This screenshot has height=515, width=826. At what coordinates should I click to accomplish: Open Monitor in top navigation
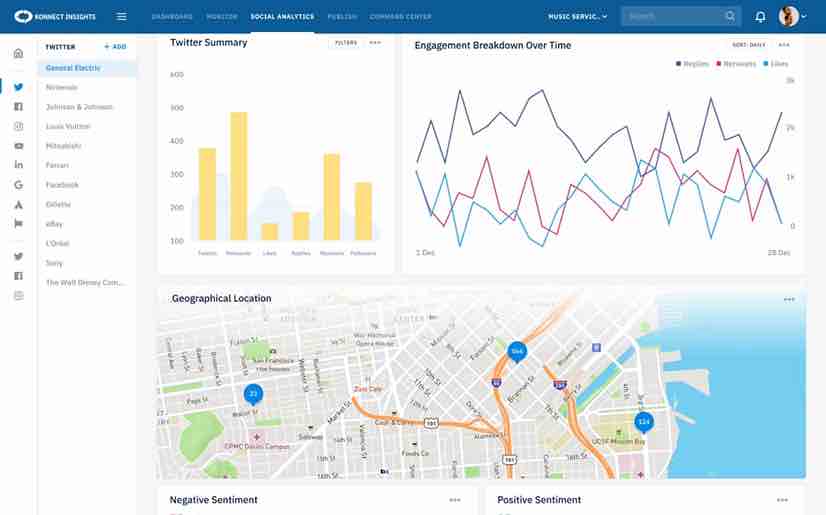(222, 17)
